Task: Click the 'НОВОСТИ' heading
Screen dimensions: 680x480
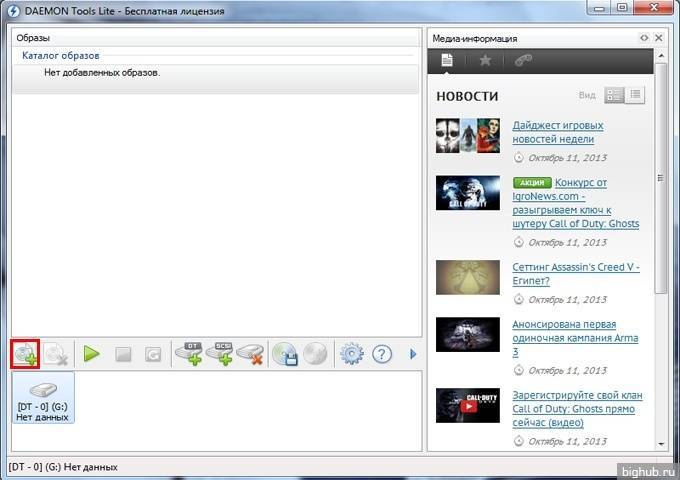Action: click(x=467, y=96)
